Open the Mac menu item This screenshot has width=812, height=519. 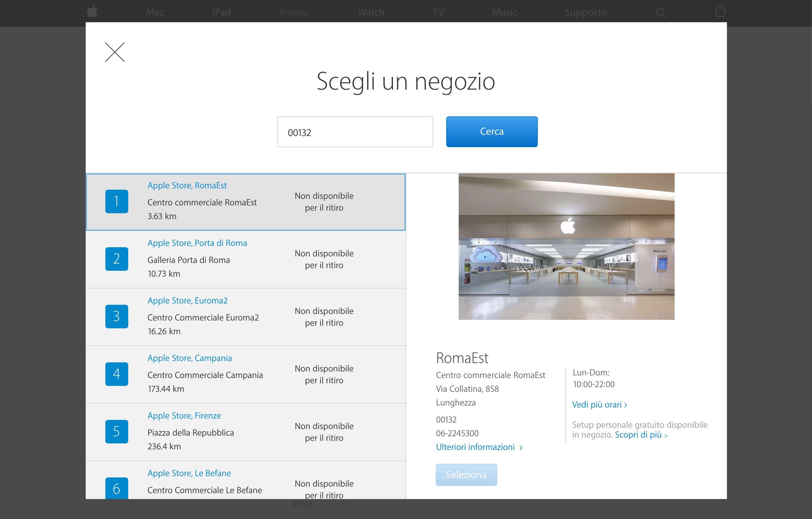coord(155,12)
